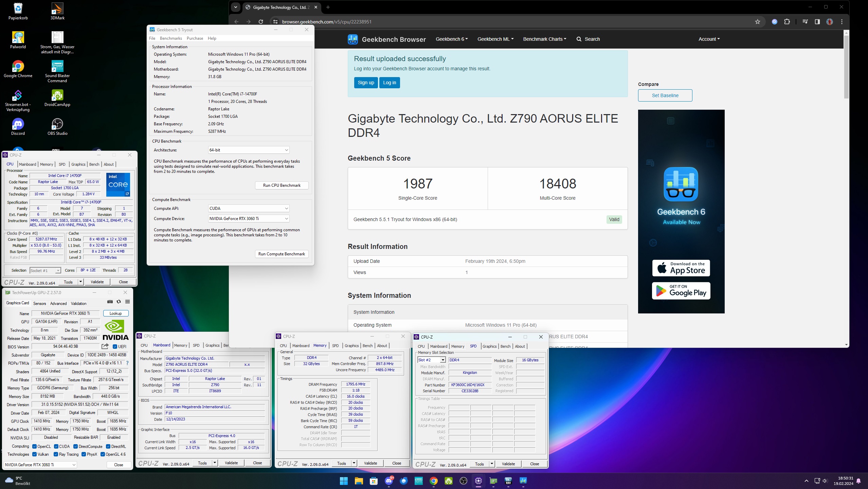Expand Geekbench 6 nav dropdown
868x489 pixels.
[452, 39]
